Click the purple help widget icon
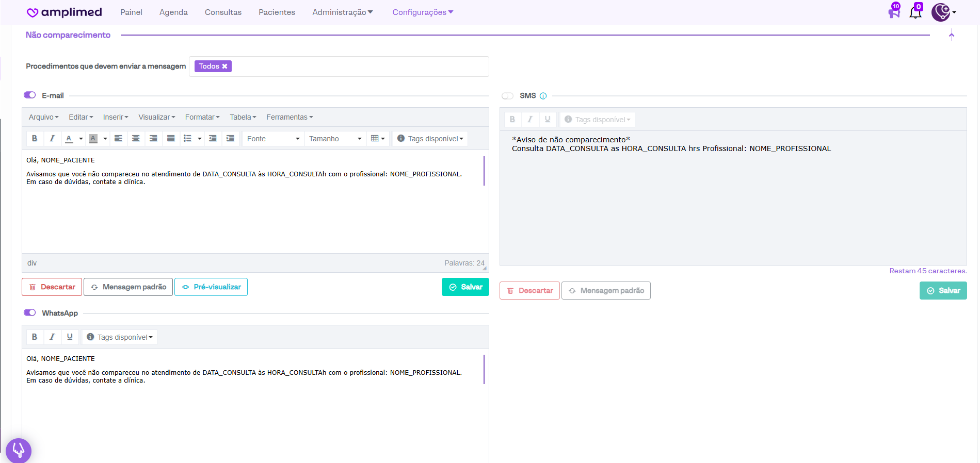 point(19,450)
